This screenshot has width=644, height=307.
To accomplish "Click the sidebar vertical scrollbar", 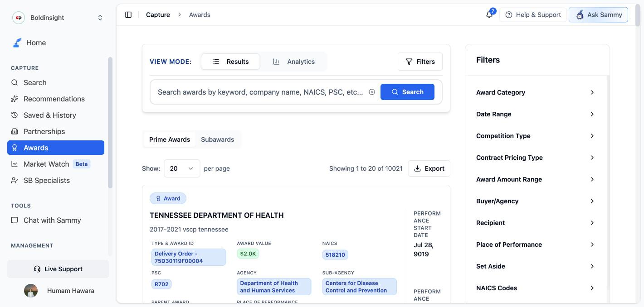I will [x=110, y=122].
